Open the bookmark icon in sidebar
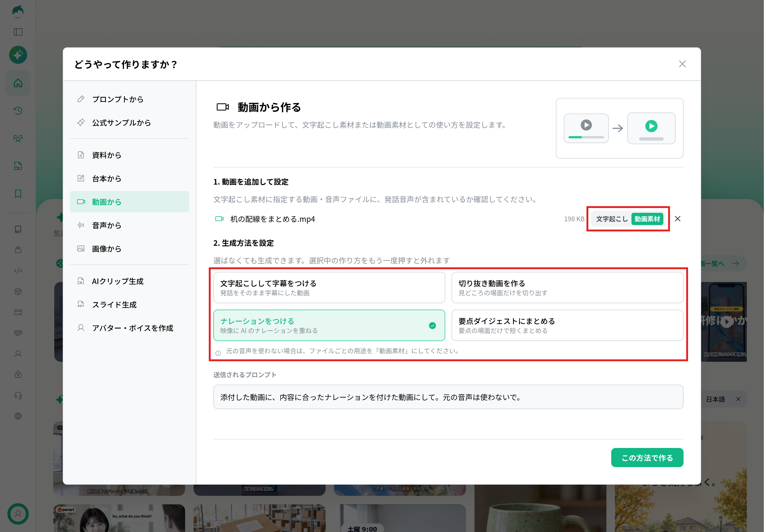Screen dimensions: 766x532 click(18, 194)
